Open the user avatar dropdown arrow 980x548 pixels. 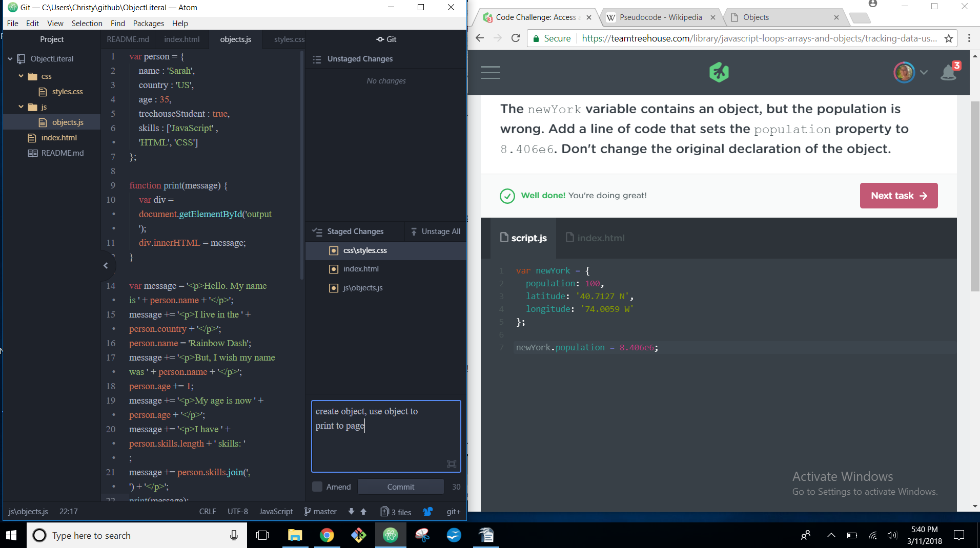pos(924,72)
